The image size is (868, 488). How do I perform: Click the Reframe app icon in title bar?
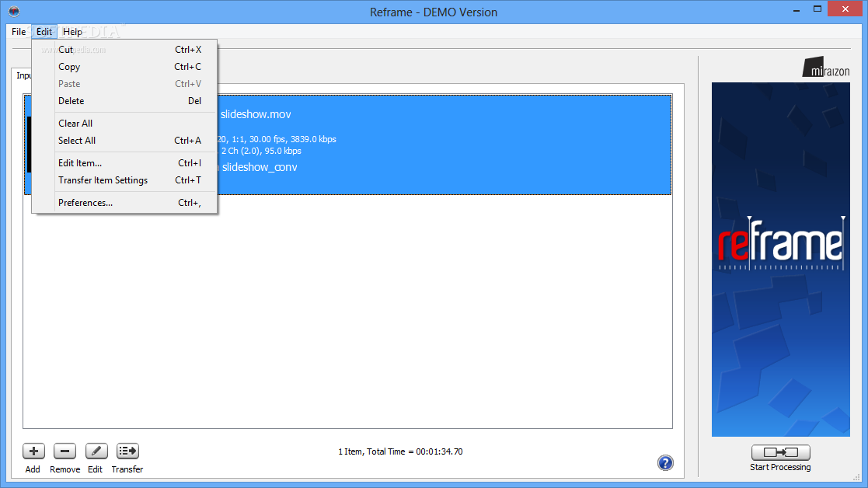click(x=14, y=12)
